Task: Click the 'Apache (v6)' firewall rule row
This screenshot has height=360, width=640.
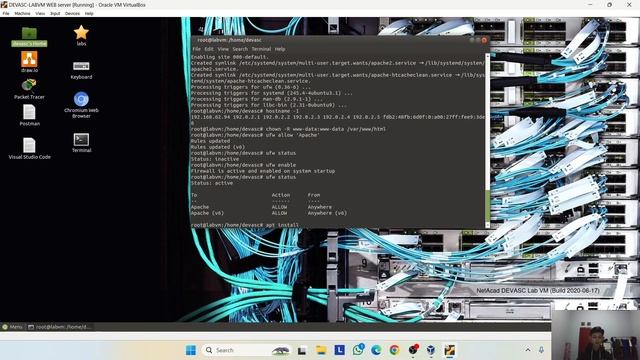Action: point(269,213)
